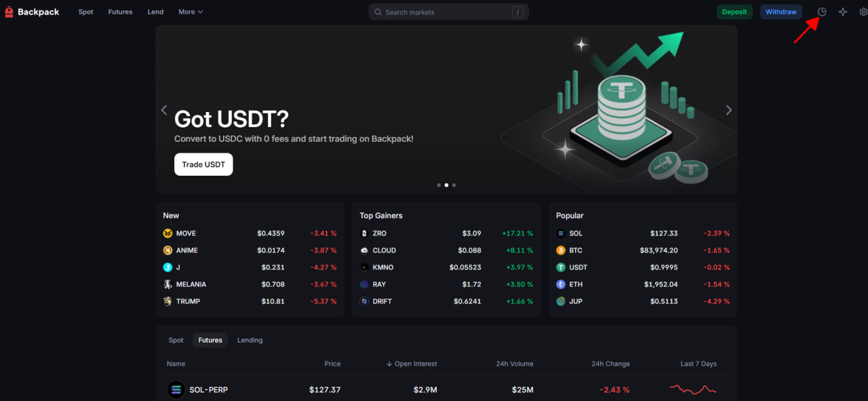
Task: Click the Price column header
Action: pyautogui.click(x=332, y=364)
